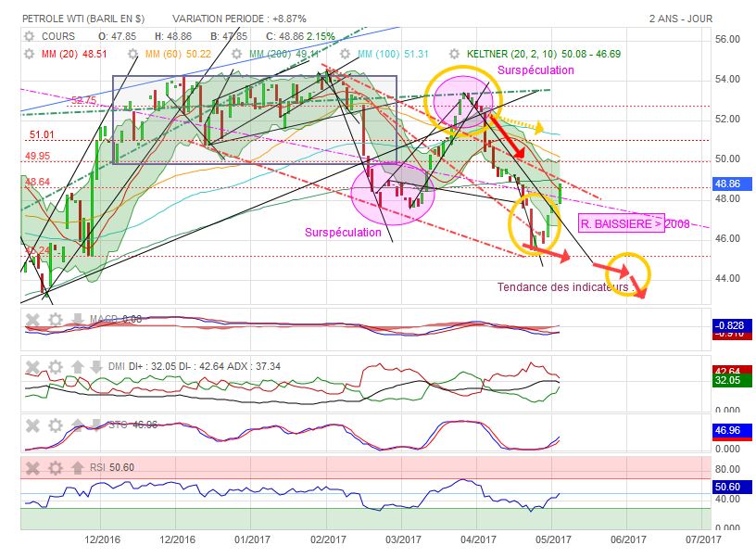Open settings gear for KELTNER indicator
Viewport: 756px width, 558px height.
click(x=454, y=54)
